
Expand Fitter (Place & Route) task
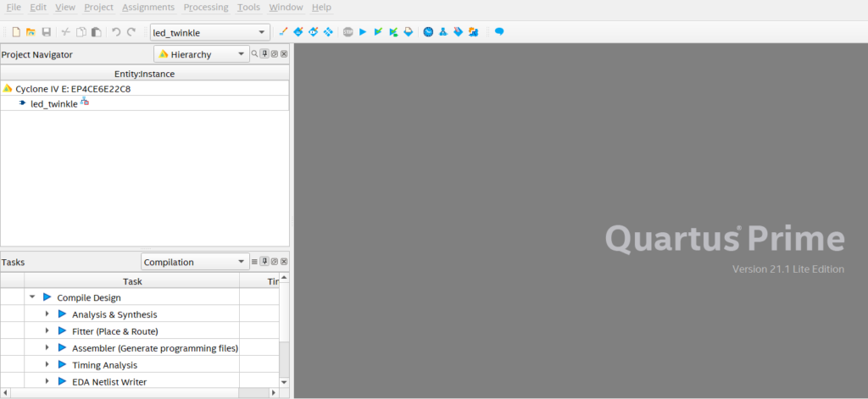point(47,331)
